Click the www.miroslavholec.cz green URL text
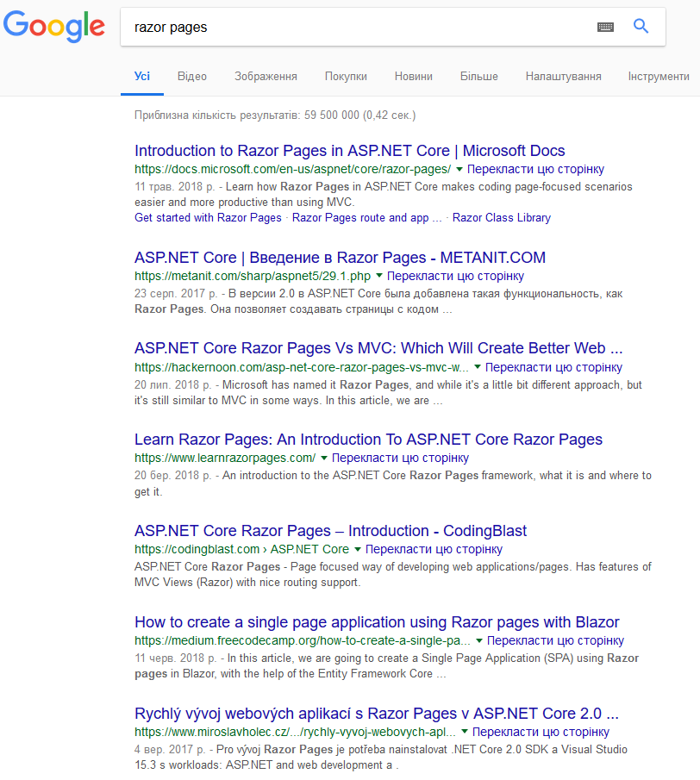700x780 pixels. click(295, 732)
